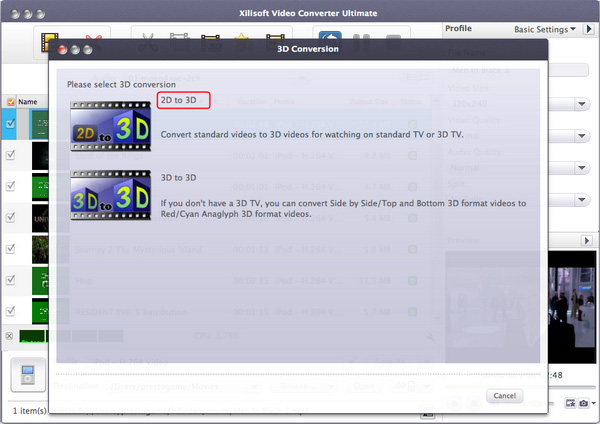Click the circled X icon below the file list
The height and width of the screenshot is (424, 600).
pos(10,336)
